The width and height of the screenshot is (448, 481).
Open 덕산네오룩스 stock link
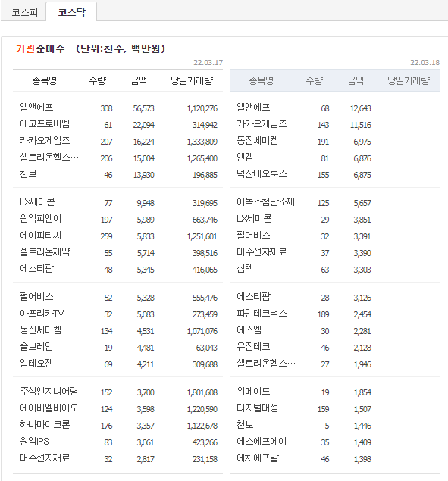click(x=262, y=173)
